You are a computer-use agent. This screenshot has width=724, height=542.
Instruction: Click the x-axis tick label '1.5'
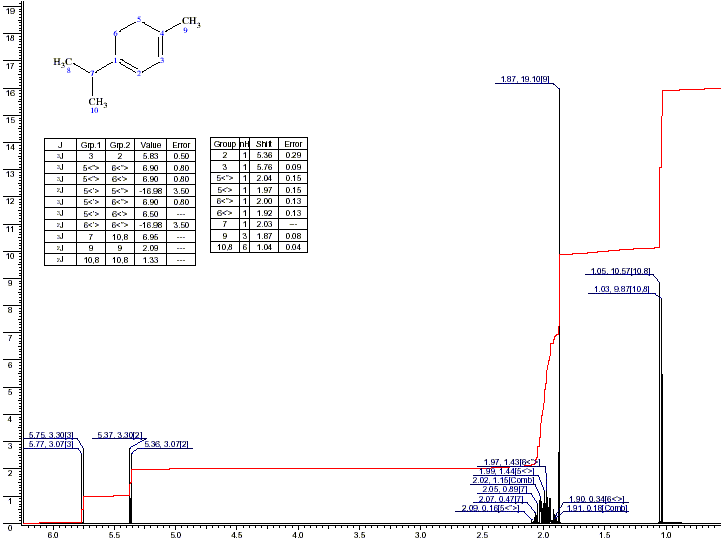point(604,535)
